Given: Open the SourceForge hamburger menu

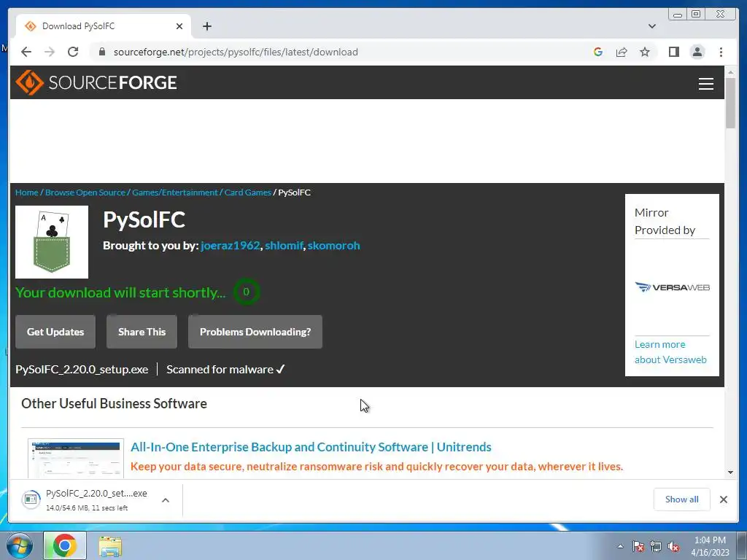Looking at the screenshot, I should [705, 83].
